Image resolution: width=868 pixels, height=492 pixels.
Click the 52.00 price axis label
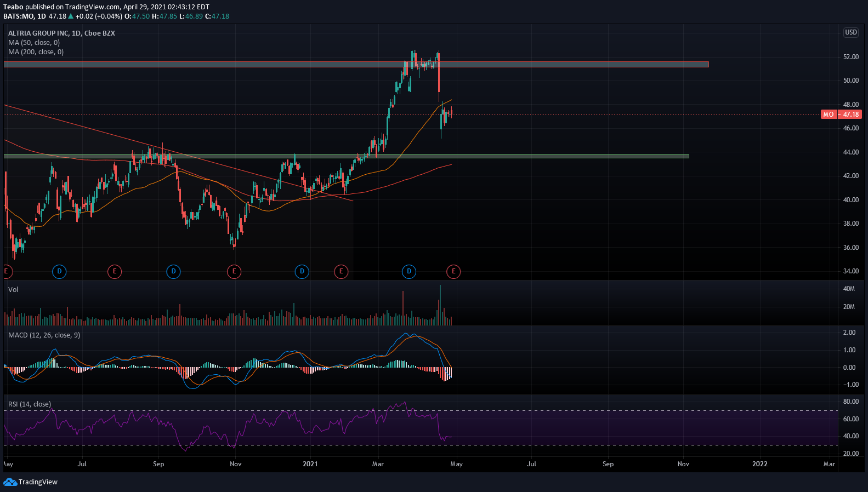click(x=851, y=57)
